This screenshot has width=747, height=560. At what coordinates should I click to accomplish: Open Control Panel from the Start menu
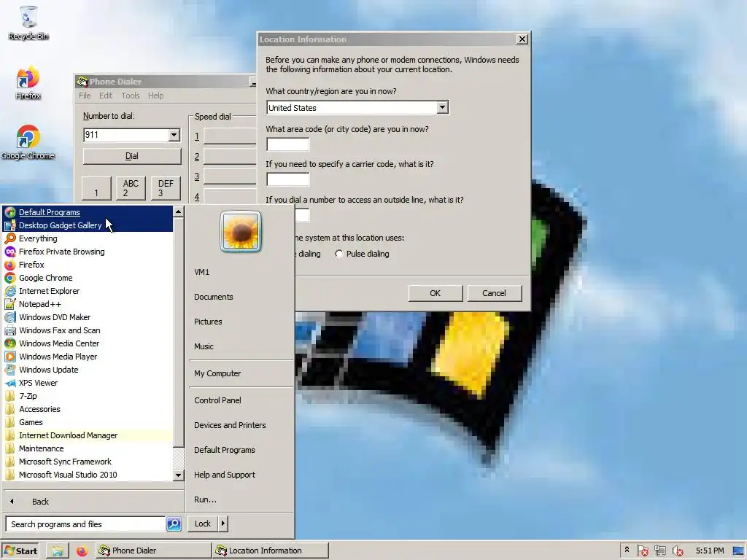(x=217, y=400)
